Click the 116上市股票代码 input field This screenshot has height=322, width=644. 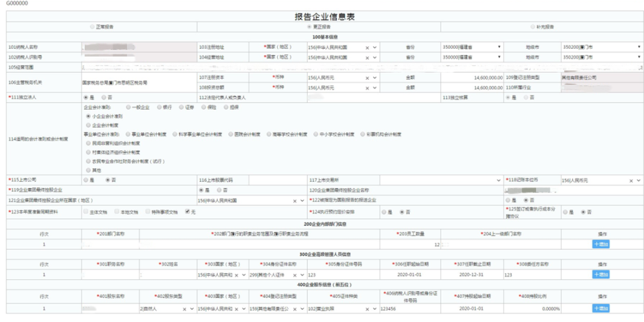click(278, 180)
